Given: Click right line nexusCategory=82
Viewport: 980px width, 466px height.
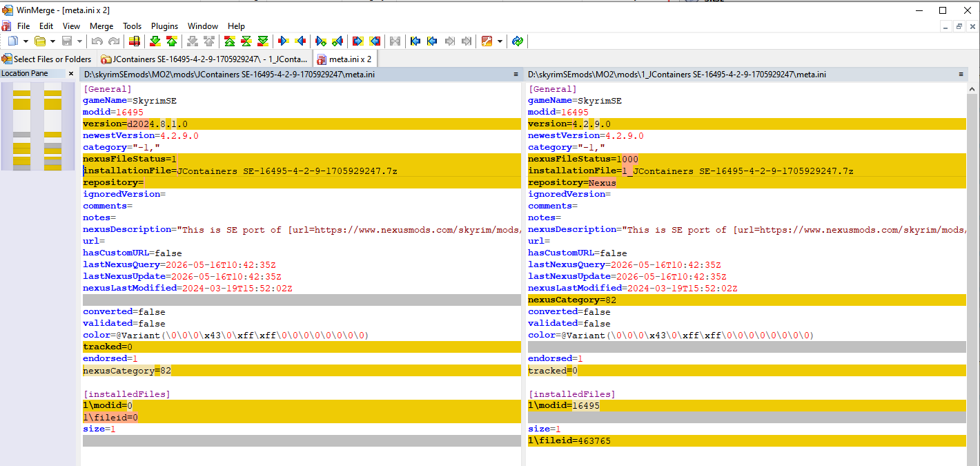Looking at the screenshot, I should [747, 300].
